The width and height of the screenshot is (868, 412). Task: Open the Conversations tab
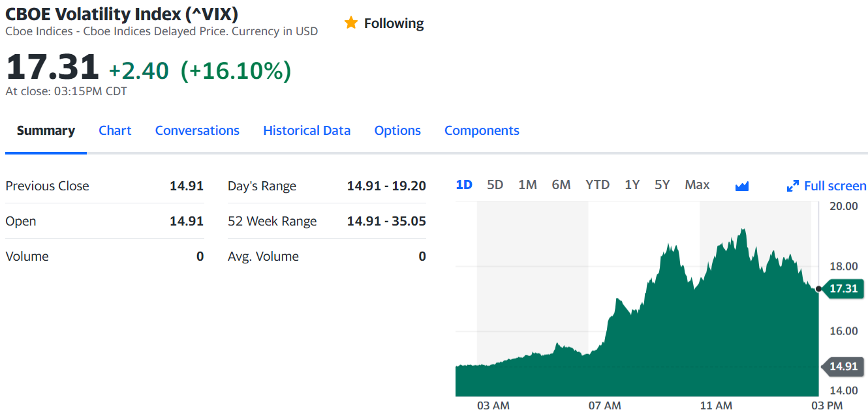pos(197,130)
